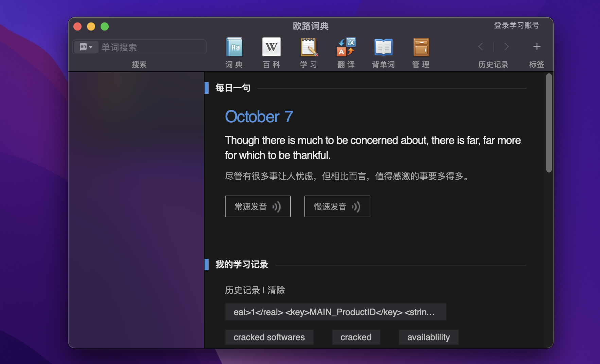Open the 学习 notepad icon
600x364 pixels.
[308, 47]
